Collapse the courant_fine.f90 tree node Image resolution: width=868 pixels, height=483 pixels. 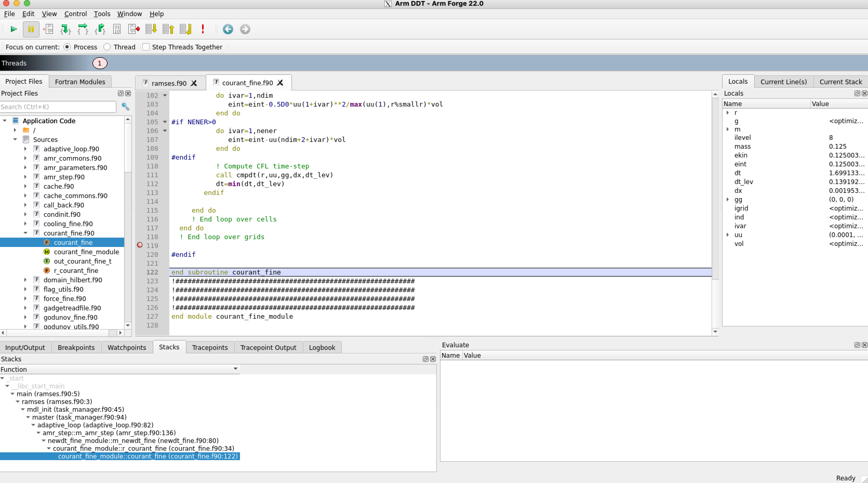point(25,233)
